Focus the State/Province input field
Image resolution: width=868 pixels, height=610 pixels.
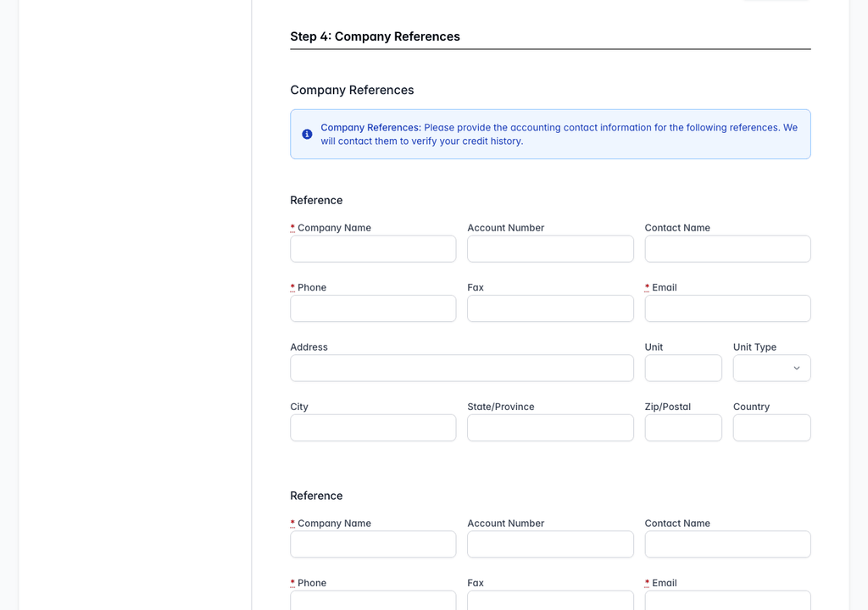point(550,428)
